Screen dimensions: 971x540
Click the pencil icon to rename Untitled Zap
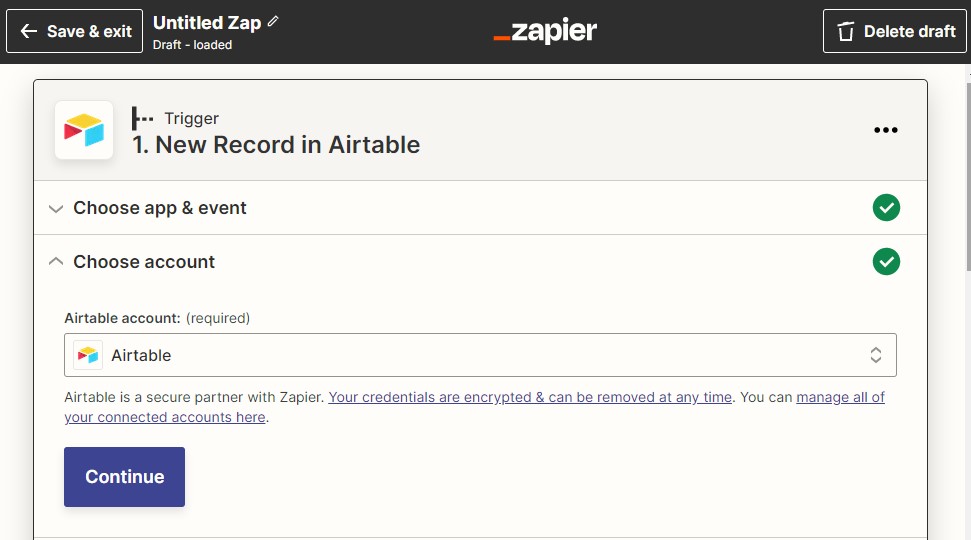[272, 22]
